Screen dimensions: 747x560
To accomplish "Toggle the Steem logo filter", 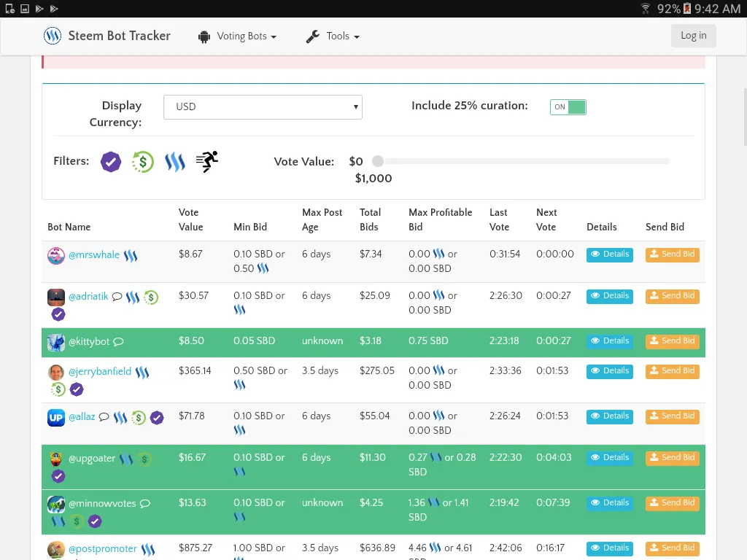I will 175,162.
